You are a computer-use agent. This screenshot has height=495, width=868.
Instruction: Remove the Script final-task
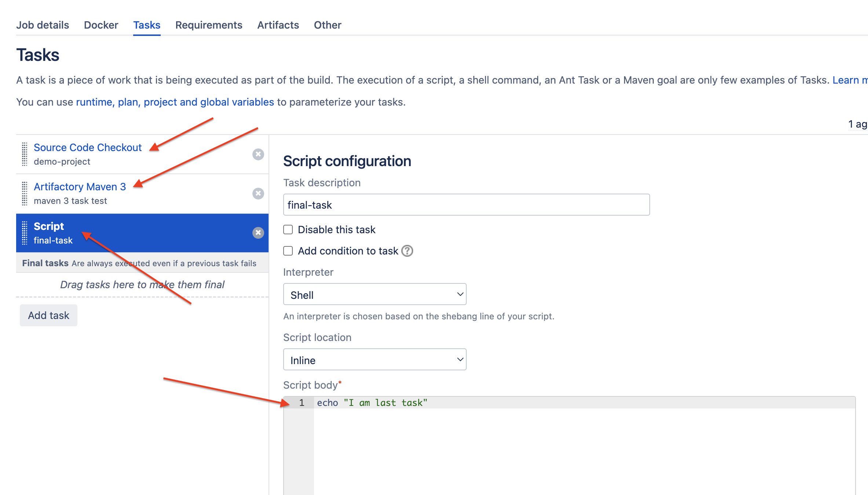(258, 233)
